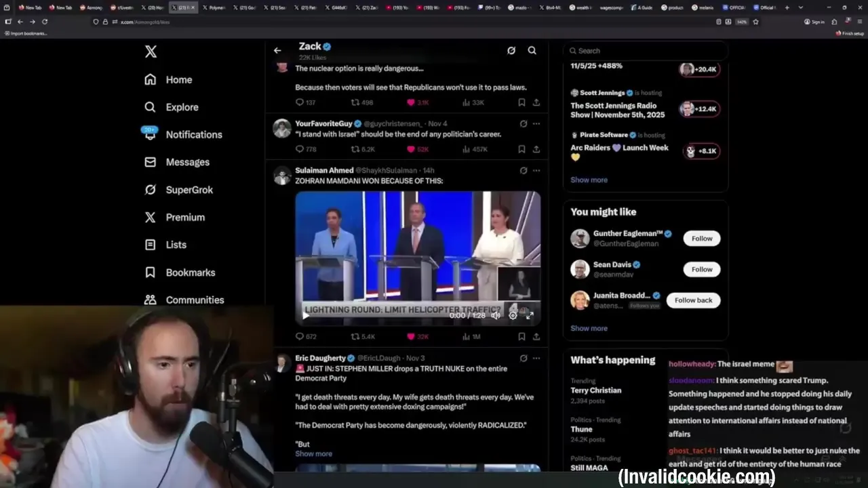Click the X logo in sidebar
This screenshot has height=488, width=868.
pos(151,52)
